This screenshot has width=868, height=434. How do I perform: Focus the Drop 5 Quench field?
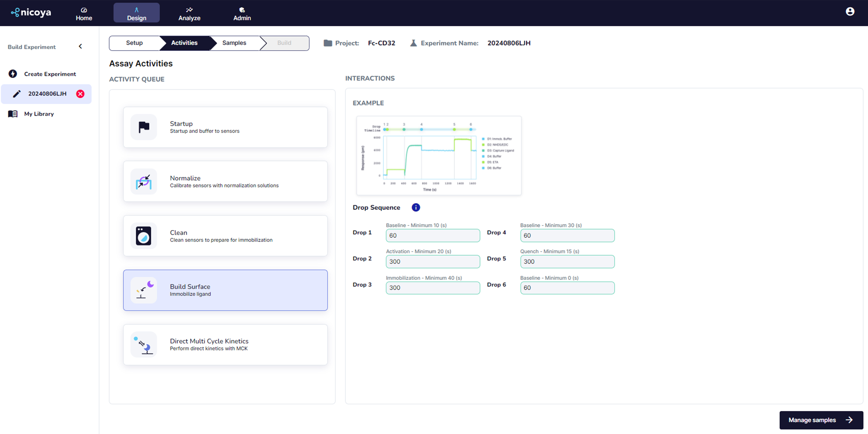click(567, 262)
